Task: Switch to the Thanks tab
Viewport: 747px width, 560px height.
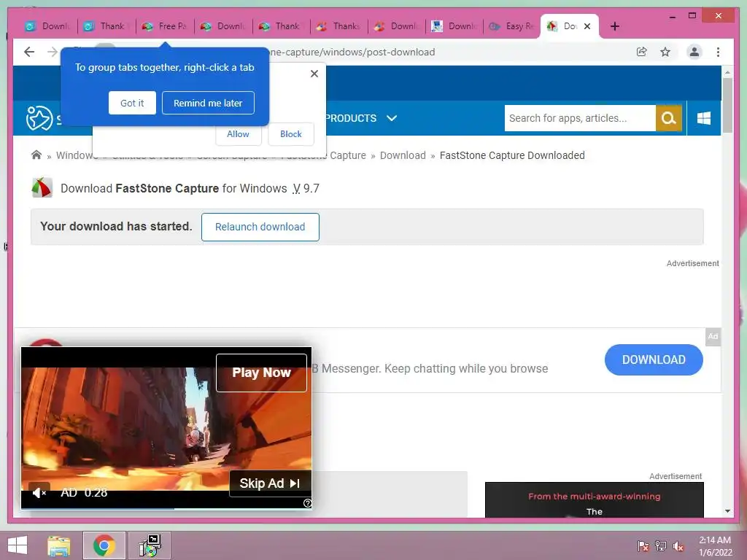Action: coord(338,26)
